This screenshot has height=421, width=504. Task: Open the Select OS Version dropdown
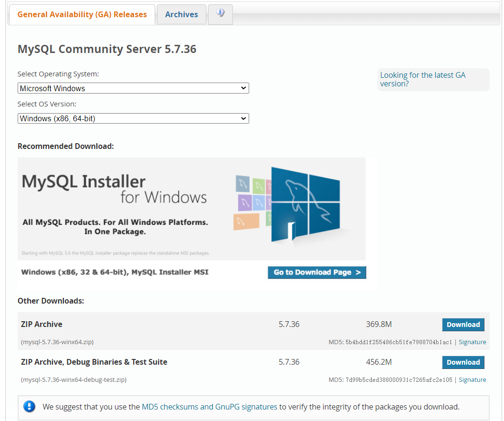(x=133, y=118)
